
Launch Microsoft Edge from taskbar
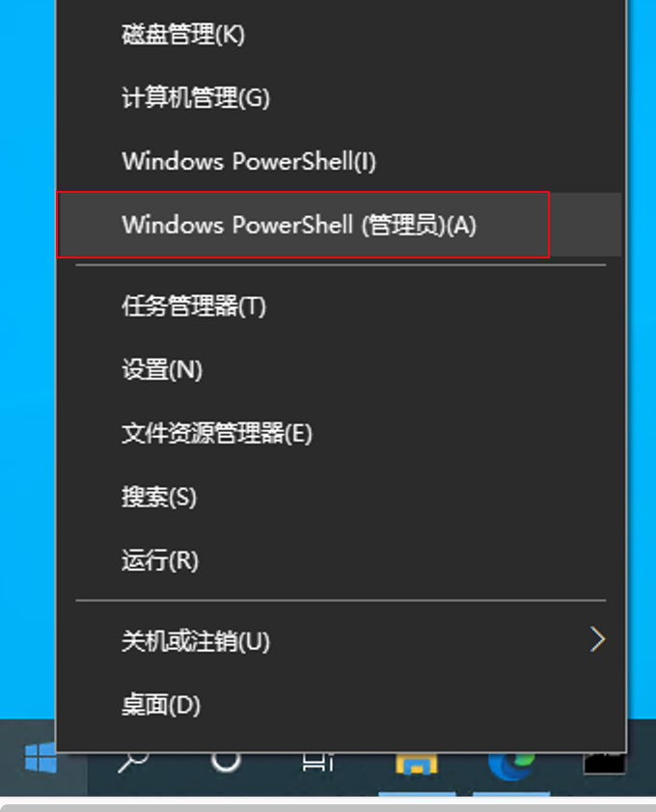pos(511,766)
